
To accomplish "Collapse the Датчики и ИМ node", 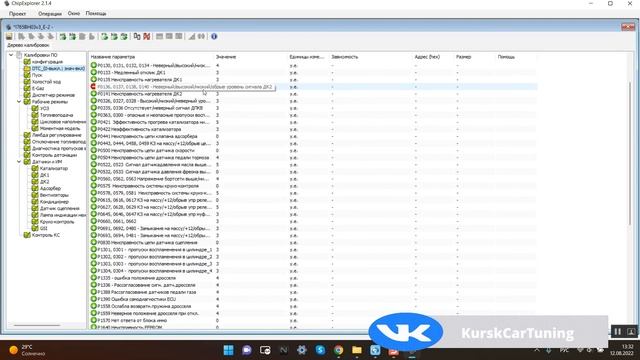I will (x=19, y=162).
